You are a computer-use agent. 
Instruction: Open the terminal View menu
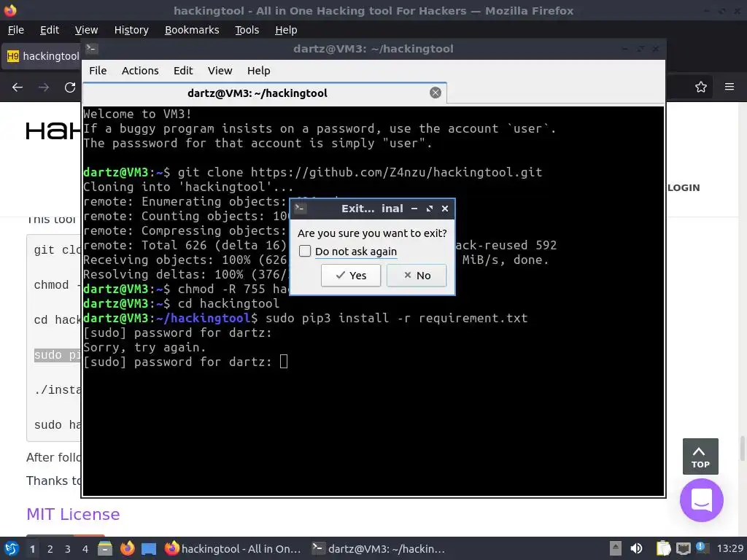[220, 71]
